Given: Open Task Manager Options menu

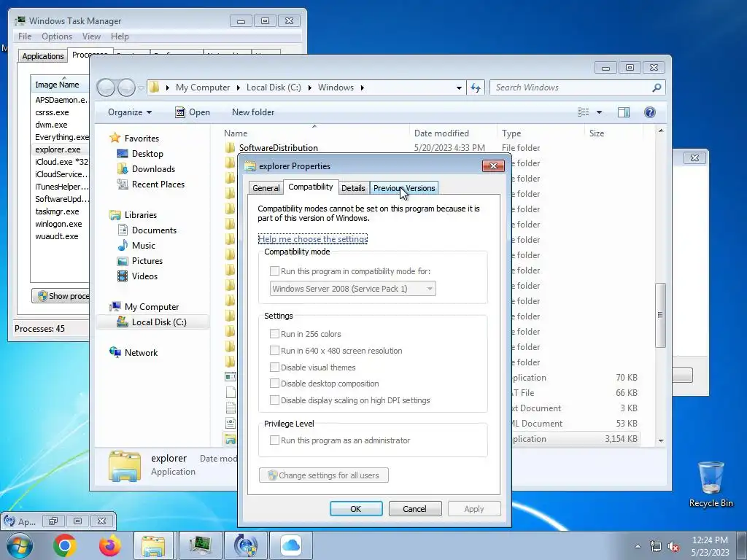Looking at the screenshot, I should (x=57, y=36).
